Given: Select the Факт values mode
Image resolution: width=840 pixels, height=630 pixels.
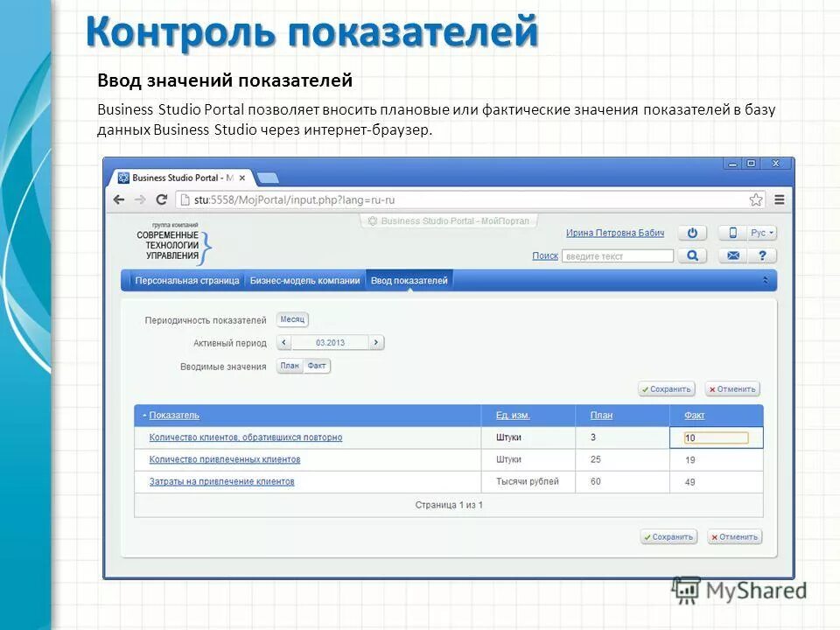Looking at the screenshot, I should pyautogui.click(x=317, y=365).
